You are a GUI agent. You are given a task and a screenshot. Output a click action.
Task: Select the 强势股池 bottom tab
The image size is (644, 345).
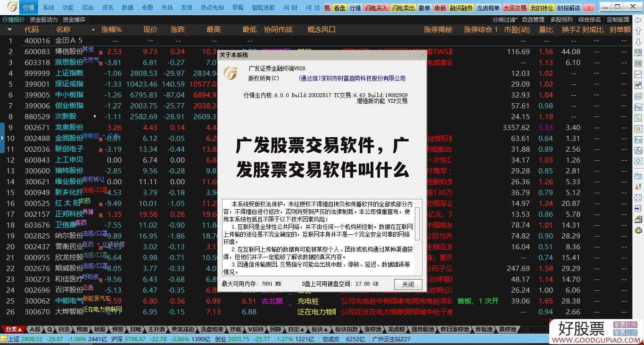point(423,329)
